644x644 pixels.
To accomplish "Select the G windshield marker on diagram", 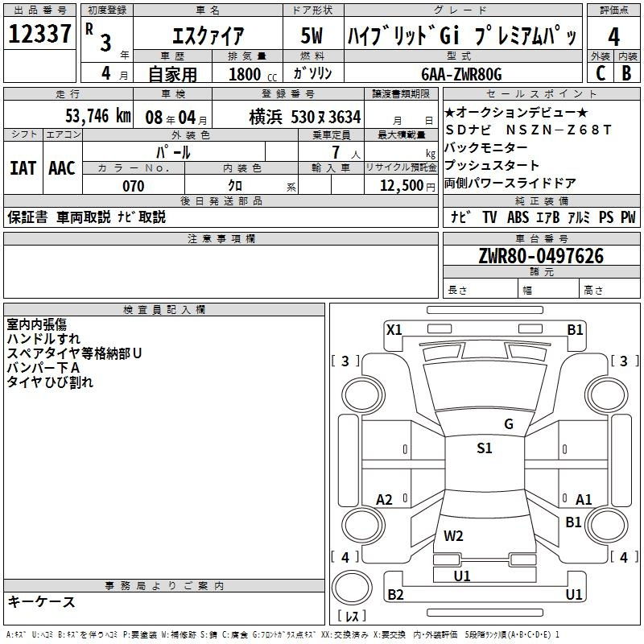I will 508,424.
